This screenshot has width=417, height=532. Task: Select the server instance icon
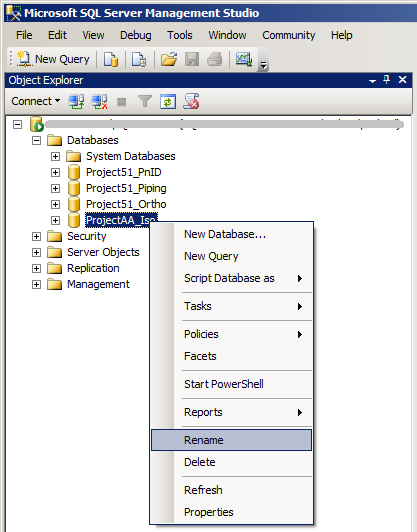click(37, 124)
